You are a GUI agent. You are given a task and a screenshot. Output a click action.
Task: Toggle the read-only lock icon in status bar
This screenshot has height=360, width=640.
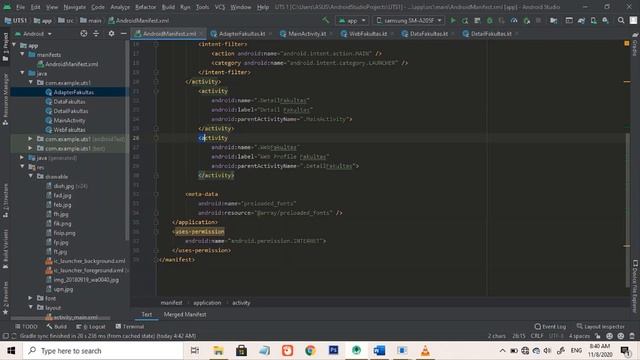[x=598, y=336]
